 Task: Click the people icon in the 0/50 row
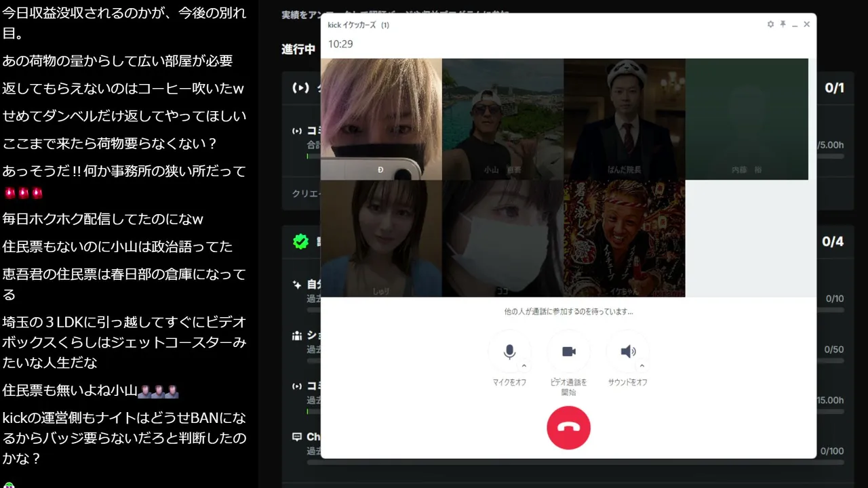(297, 335)
